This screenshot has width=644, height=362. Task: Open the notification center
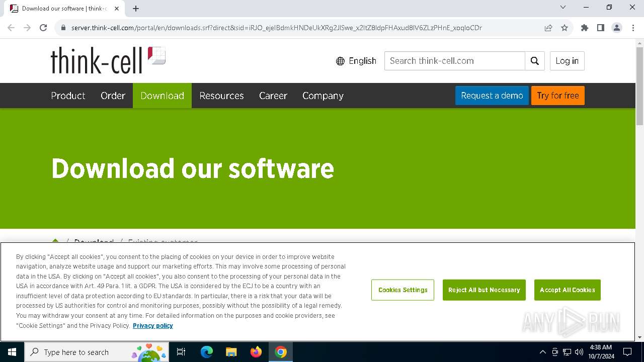(x=627, y=352)
